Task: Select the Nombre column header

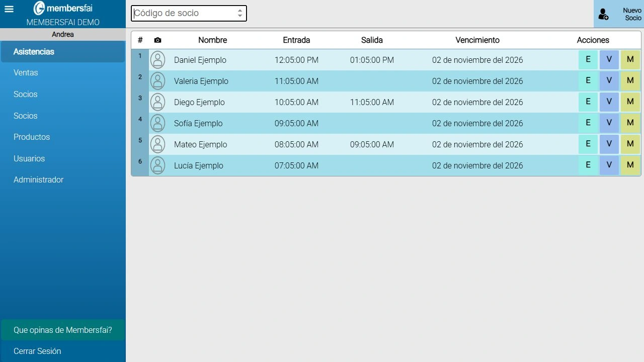Action: tap(212, 40)
